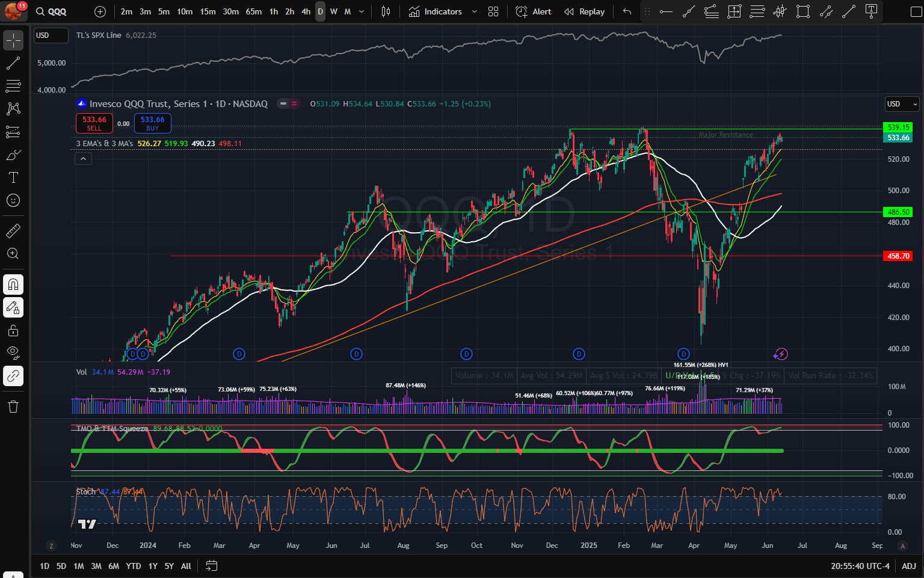Toggle ADJ adjusted data

[x=909, y=565]
